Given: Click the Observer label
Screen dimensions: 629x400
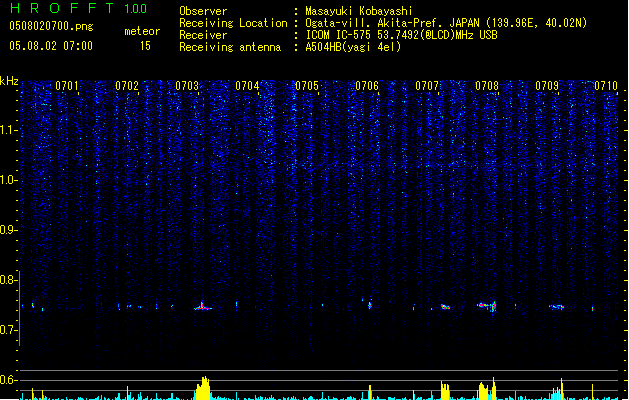Looking at the screenshot, I should (x=203, y=11).
